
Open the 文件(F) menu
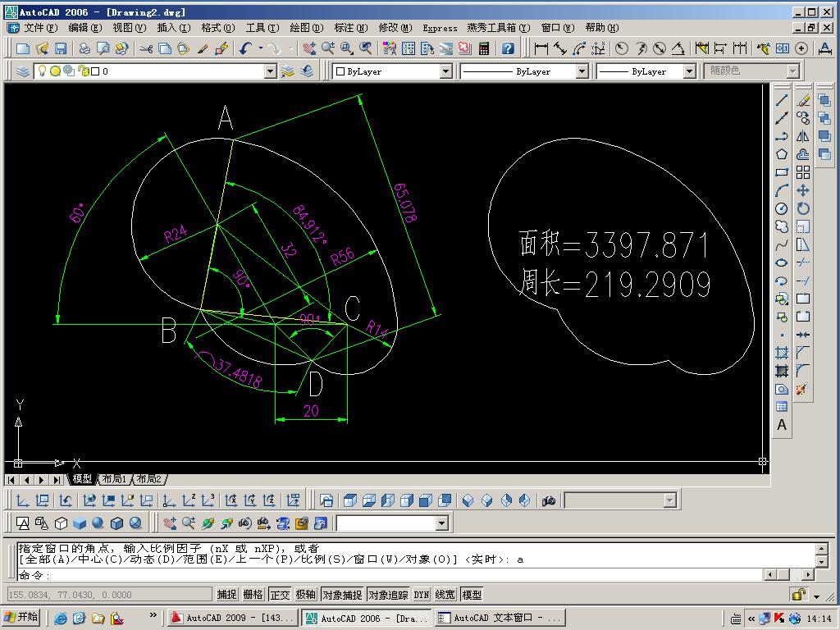tap(41, 28)
